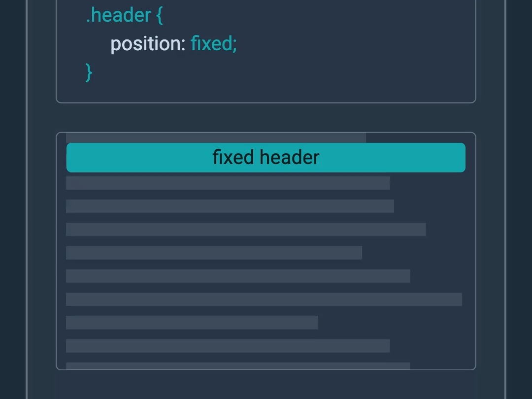Click the cut-off placeholder line at demo bottom

point(238,366)
